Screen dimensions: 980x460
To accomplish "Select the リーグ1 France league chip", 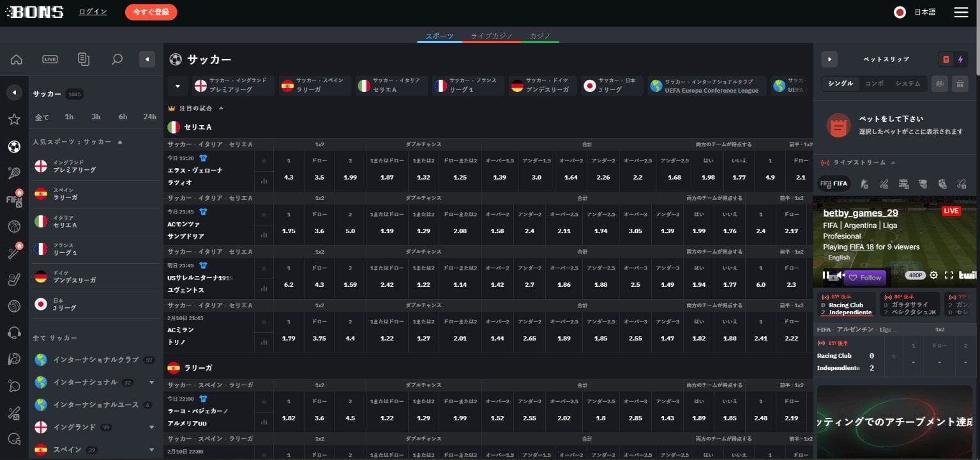I will click(468, 86).
